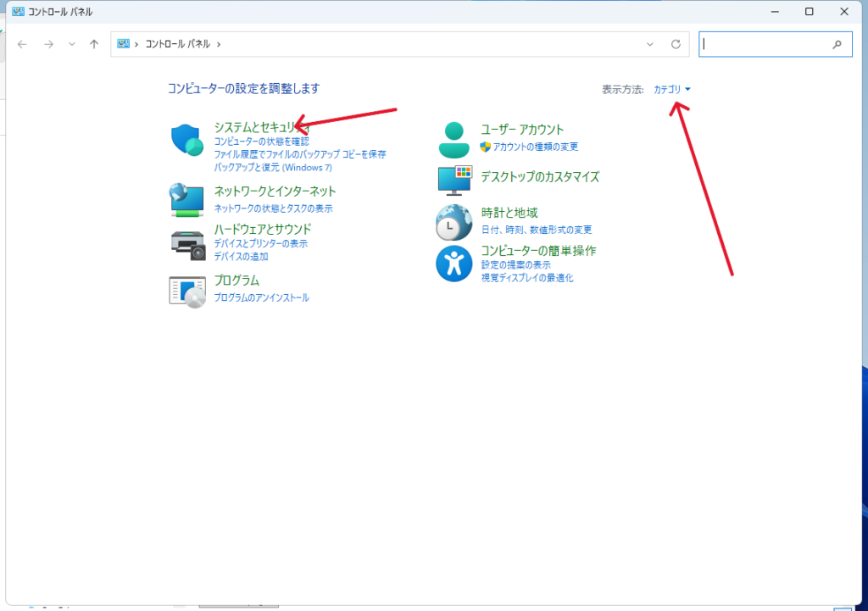Click the Ease of Access icon
The image size is (868, 611).
point(453,264)
